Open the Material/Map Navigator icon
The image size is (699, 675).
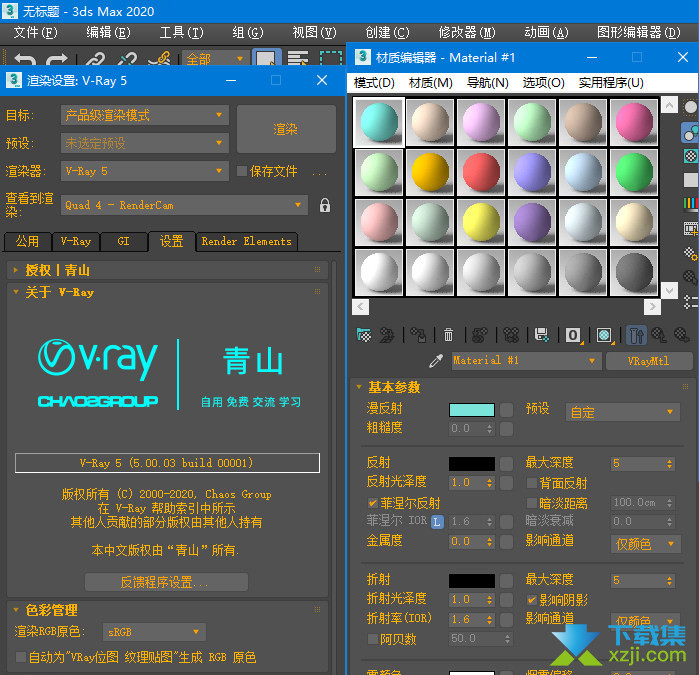[x=690, y=302]
